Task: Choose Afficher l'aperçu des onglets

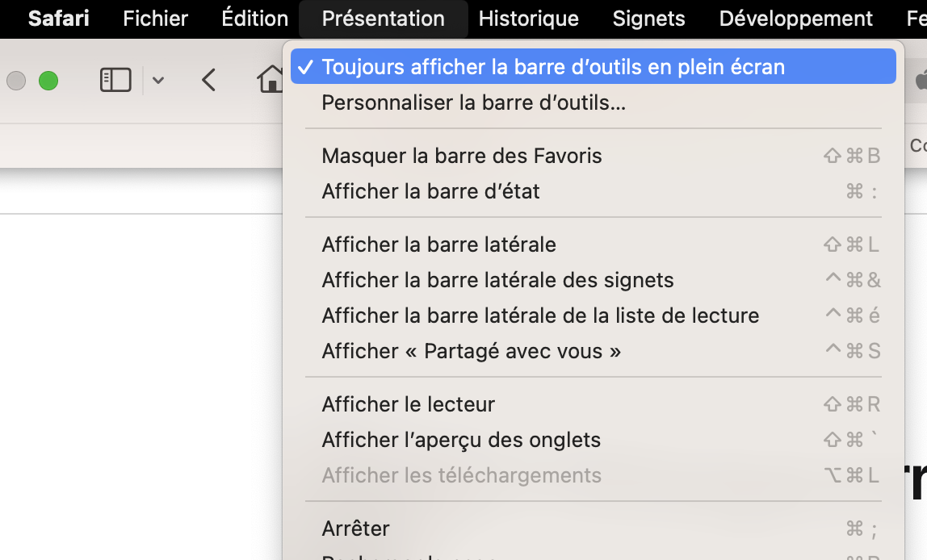Action: (x=461, y=440)
